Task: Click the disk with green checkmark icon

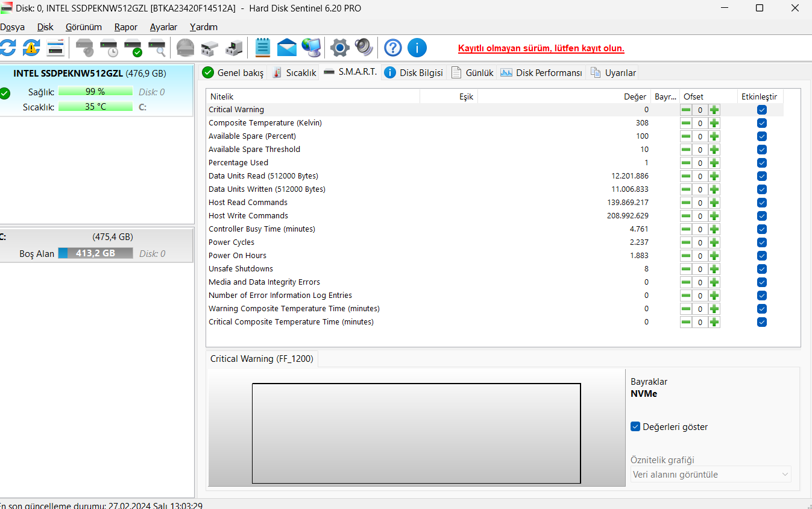Action: 133,48
